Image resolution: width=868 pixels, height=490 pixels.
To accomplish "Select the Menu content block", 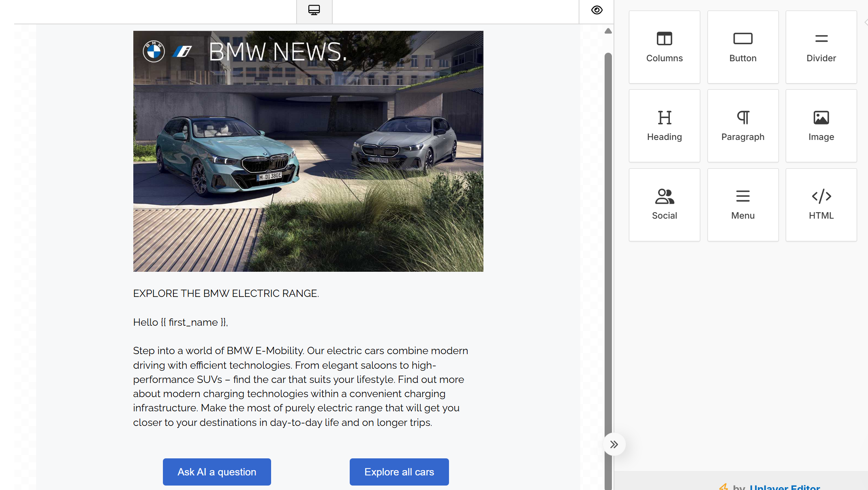I will pos(742,204).
